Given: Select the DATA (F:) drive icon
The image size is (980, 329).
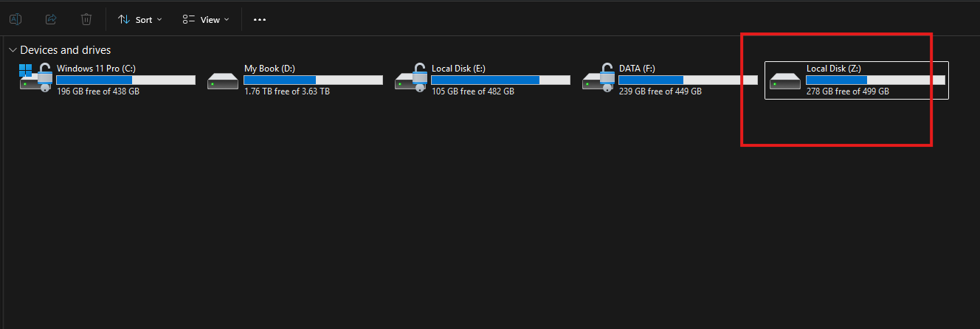Looking at the screenshot, I should 598,79.
